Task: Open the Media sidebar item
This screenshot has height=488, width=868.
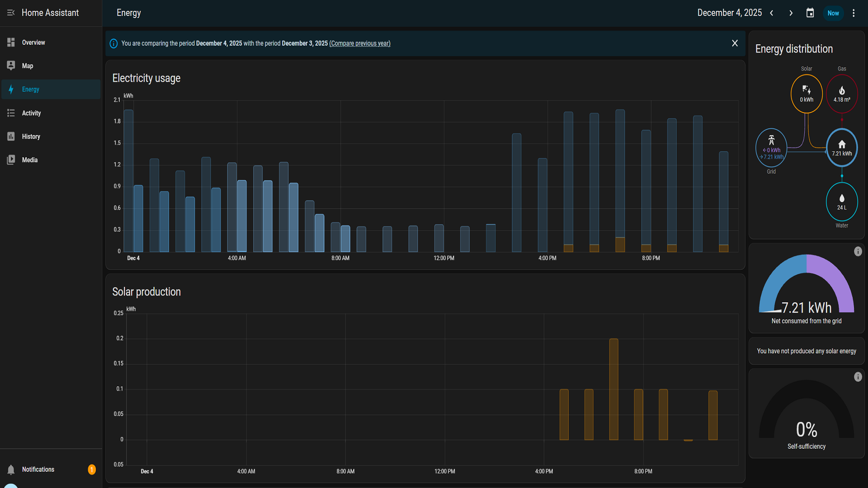Action: pos(29,160)
